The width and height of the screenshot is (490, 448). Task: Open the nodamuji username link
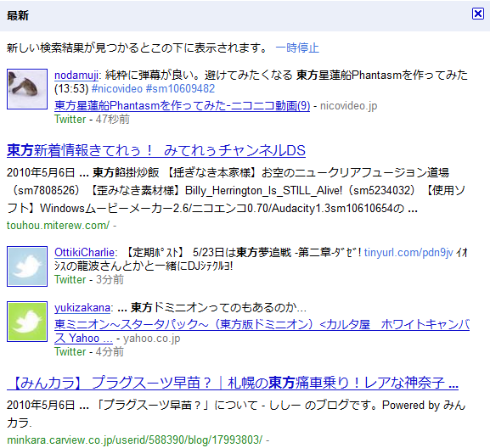click(76, 75)
